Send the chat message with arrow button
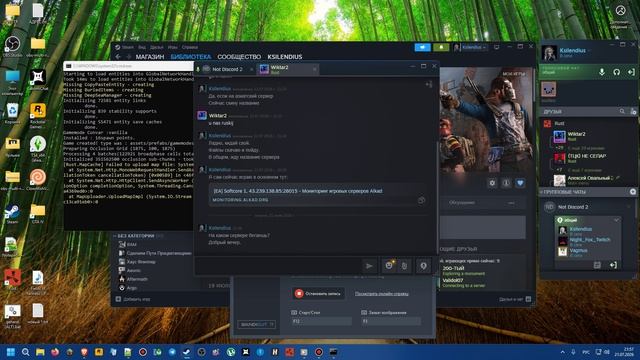The height and width of the screenshot is (360, 640). [369, 266]
